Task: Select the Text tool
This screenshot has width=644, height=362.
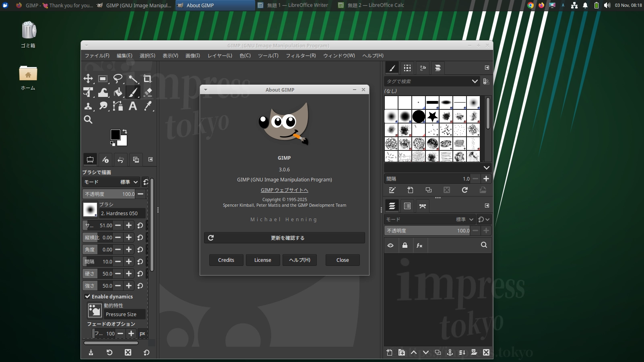Action: tap(133, 106)
